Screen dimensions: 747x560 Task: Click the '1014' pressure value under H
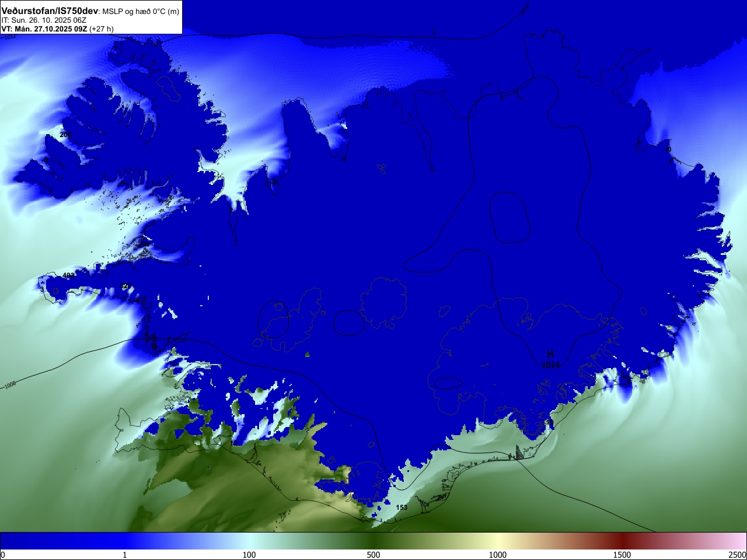[550, 365]
